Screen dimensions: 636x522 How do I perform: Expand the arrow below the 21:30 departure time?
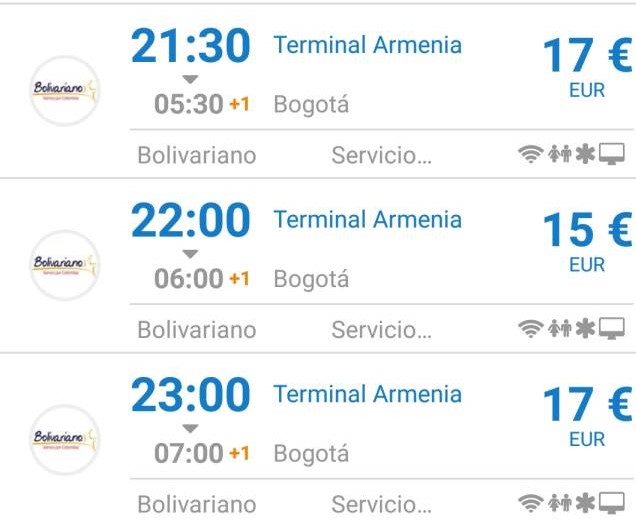[x=190, y=80]
